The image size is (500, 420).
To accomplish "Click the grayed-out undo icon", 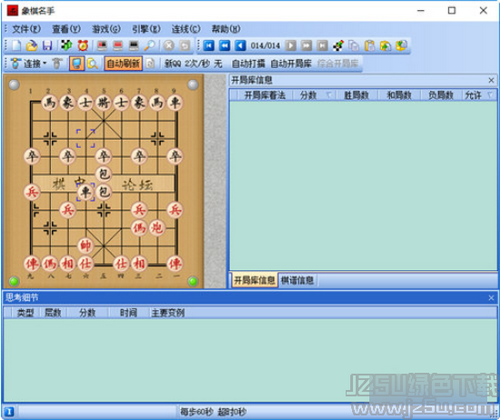I will [x=185, y=45].
